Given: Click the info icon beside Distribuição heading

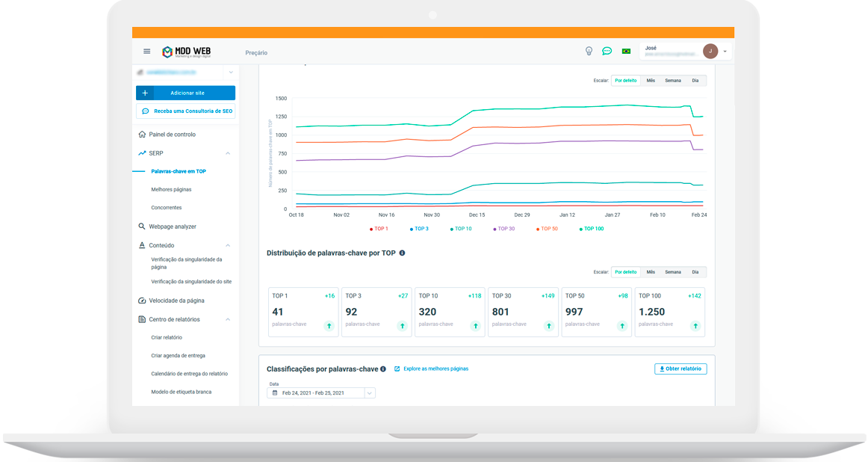Looking at the screenshot, I should [402, 253].
